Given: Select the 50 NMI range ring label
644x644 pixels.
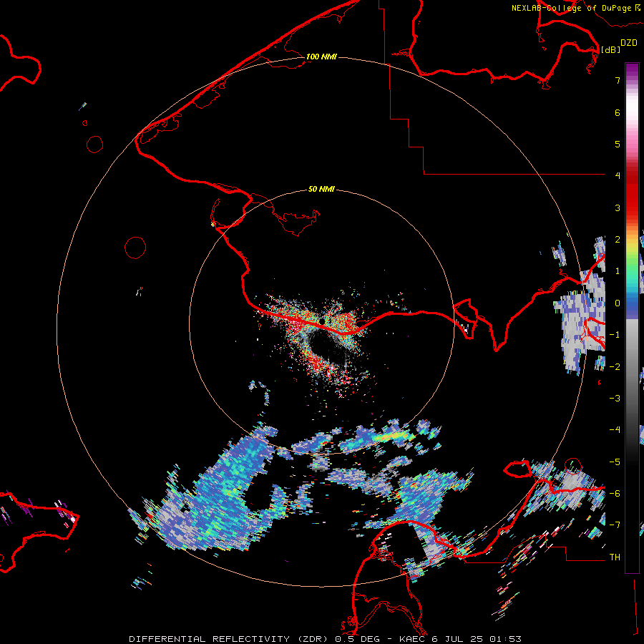Looking at the screenshot, I should click(x=321, y=189).
